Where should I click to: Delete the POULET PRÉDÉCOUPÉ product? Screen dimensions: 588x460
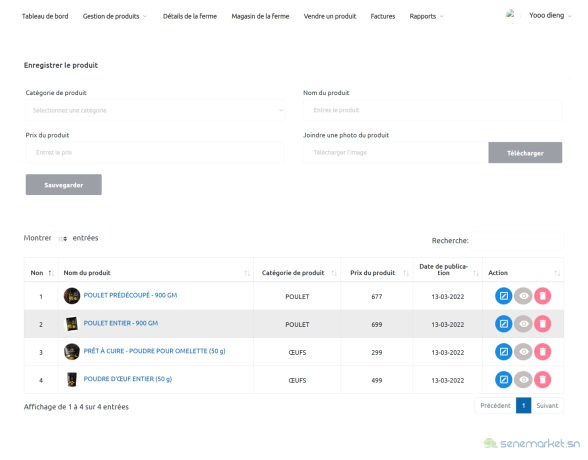tap(542, 296)
